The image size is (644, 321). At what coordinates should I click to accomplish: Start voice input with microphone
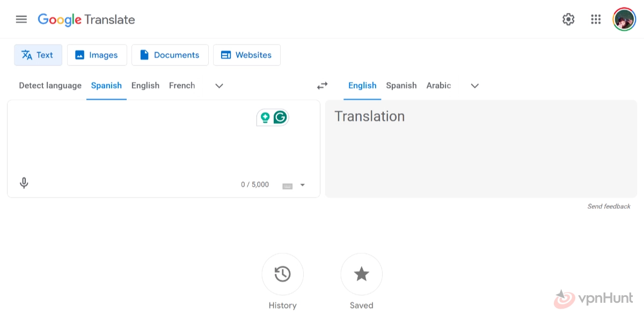point(24,183)
